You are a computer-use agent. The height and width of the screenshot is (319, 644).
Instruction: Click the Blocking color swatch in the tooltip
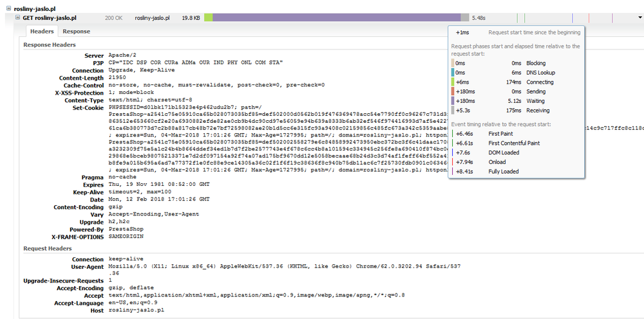pos(453,63)
